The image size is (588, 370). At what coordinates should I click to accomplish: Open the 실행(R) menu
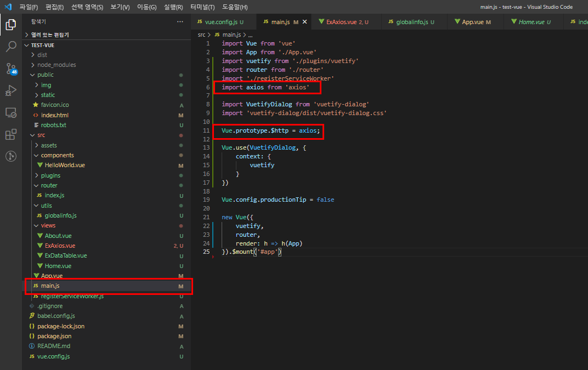pyautogui.click(x=173, y=7)
